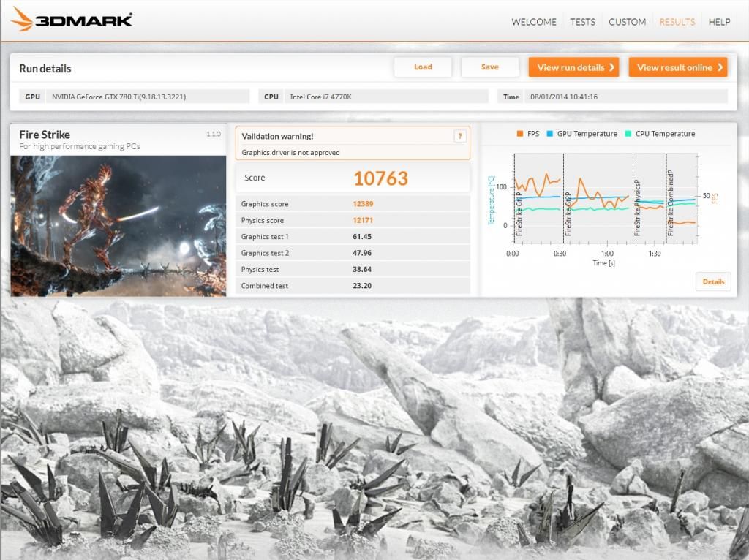This screenshot has width=749, height=560.
Task: Select the overall score 10763
Action: tap(380, 178)
